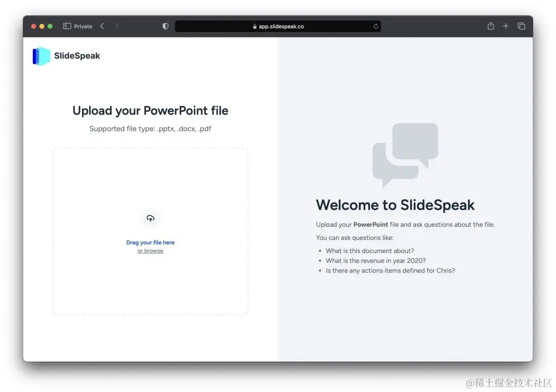Viewport: 556px width, 392px height.
Task: Show tab overview icon
Action: (x=521, y=26)
